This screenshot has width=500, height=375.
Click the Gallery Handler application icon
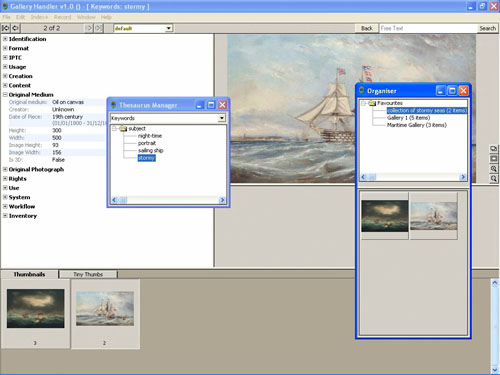[5, 6]
